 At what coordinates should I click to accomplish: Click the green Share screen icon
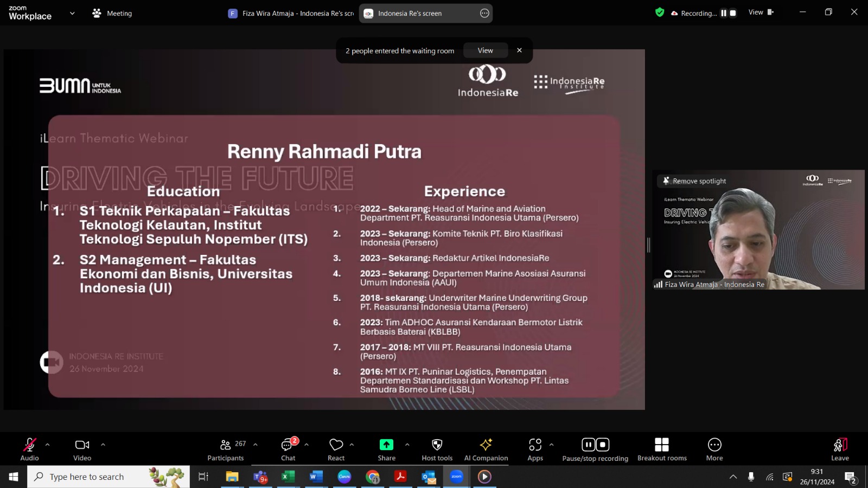(386, 445)
